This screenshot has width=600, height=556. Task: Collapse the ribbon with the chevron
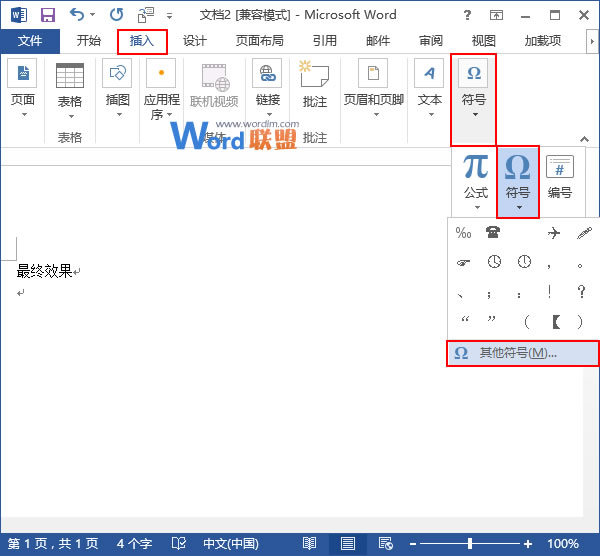click(584, 139)
